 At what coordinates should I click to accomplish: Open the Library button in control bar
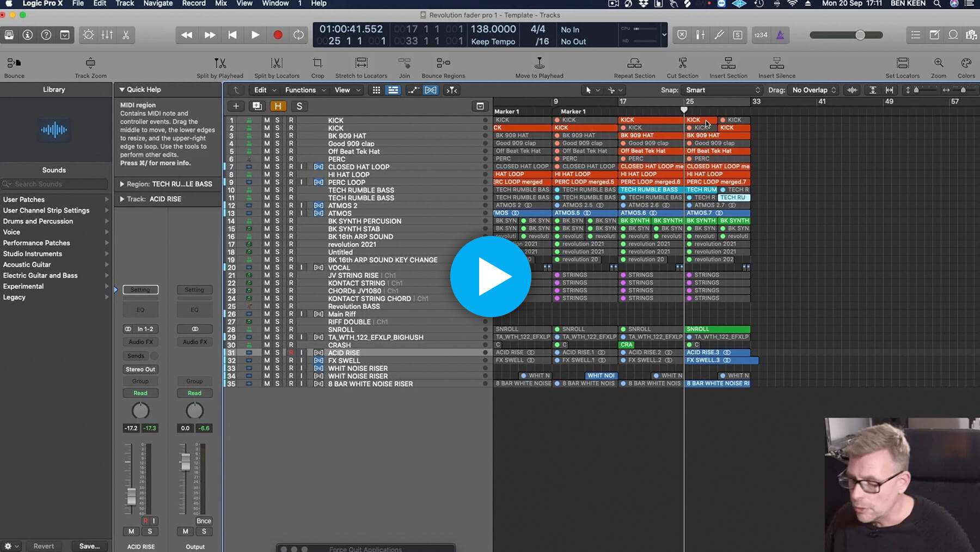[x=9, y=35]
